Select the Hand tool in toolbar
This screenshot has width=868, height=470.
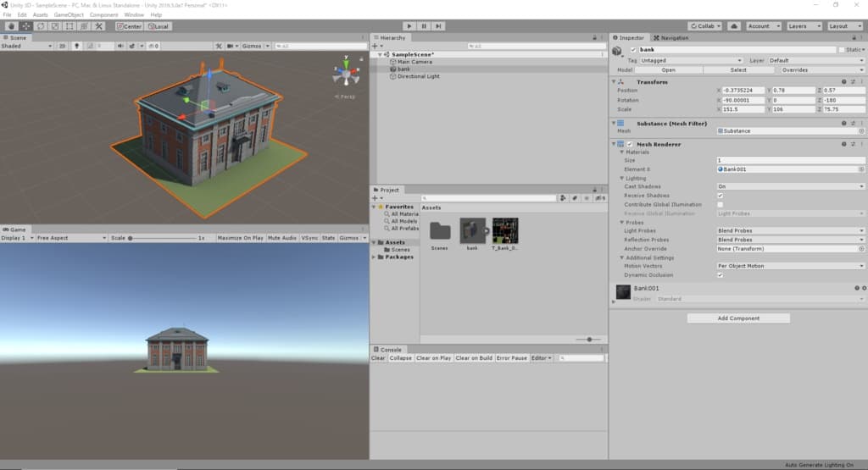coord(12,26)
